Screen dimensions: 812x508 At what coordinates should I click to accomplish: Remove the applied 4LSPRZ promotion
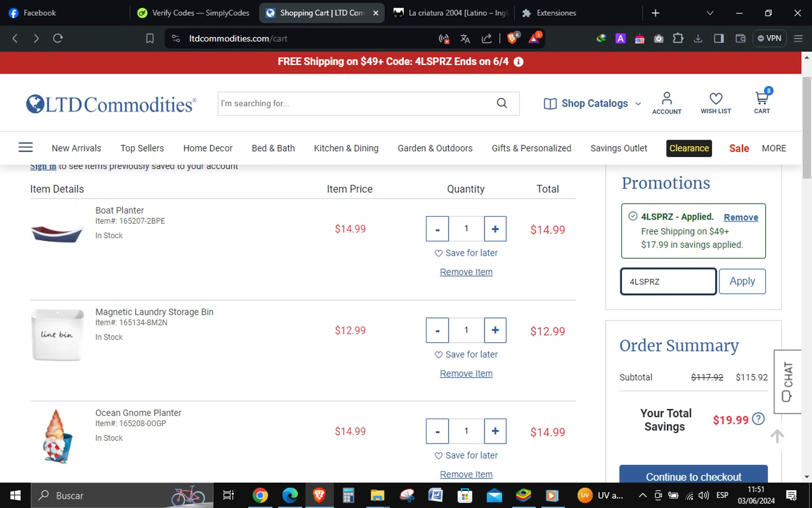pyautogui.click(x=741, y=217)
